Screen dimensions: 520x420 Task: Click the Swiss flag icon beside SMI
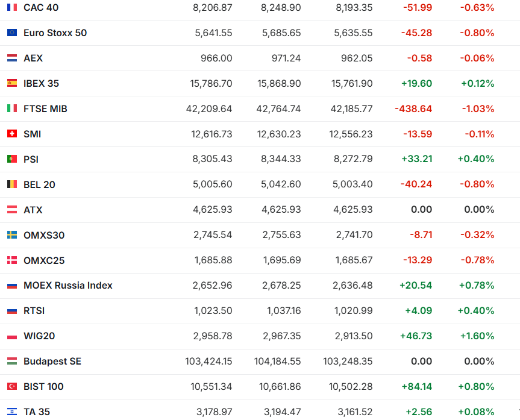click(x=12, y=134)
